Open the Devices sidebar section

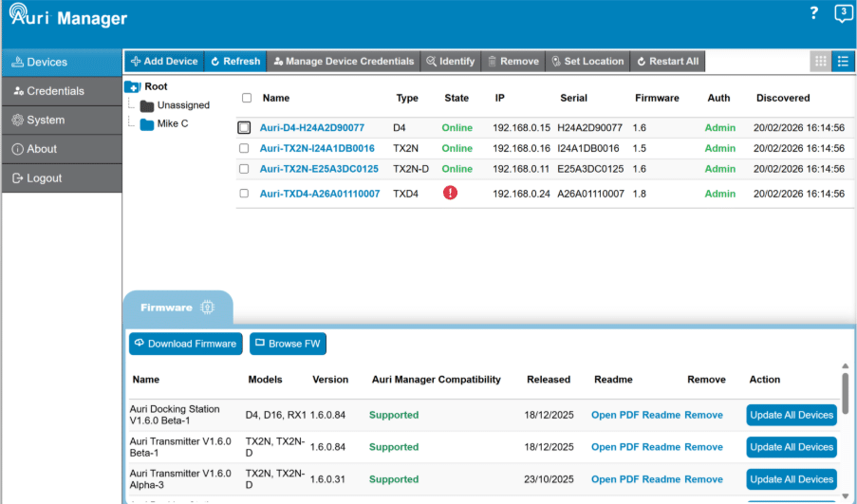(62, 63)
